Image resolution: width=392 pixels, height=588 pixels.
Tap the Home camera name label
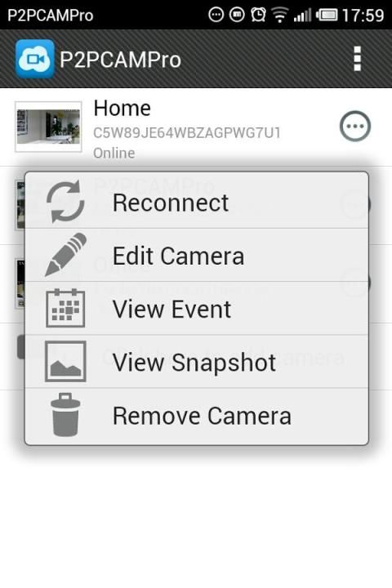pyautogui.click(x=122, y=109)
